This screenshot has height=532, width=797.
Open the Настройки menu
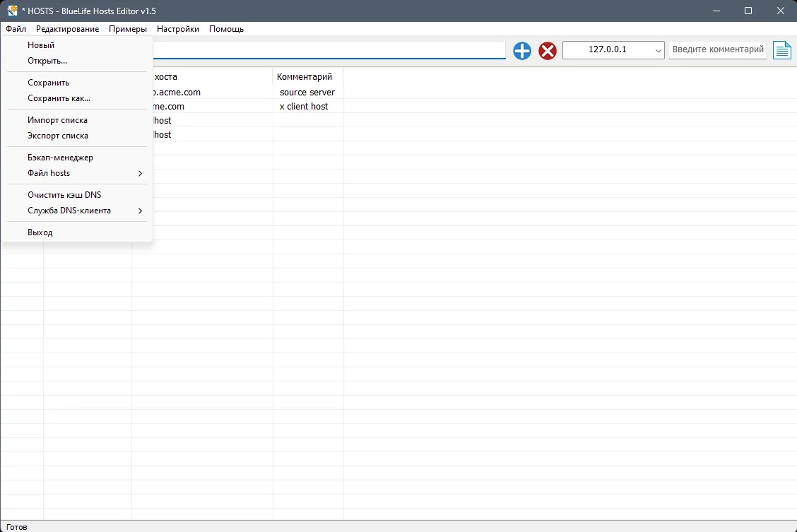[x=178, y=29]
